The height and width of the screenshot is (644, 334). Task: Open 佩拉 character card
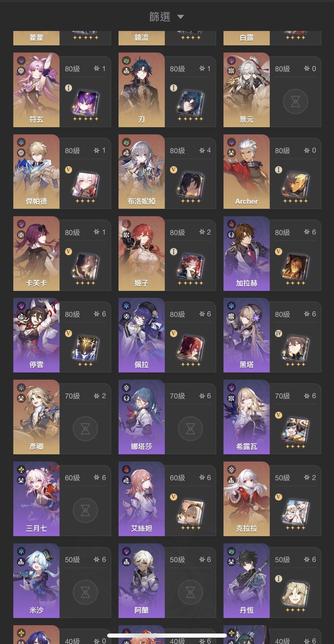point(167,335)
